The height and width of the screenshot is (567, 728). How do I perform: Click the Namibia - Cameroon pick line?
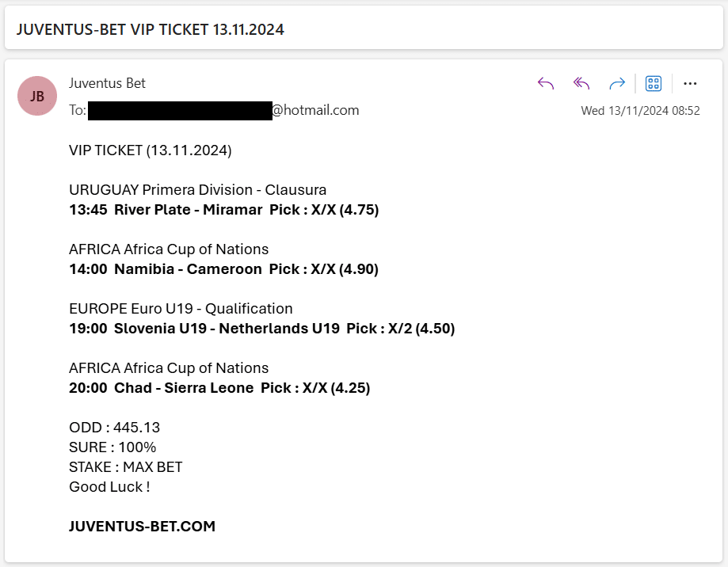(x=223, y=269)
